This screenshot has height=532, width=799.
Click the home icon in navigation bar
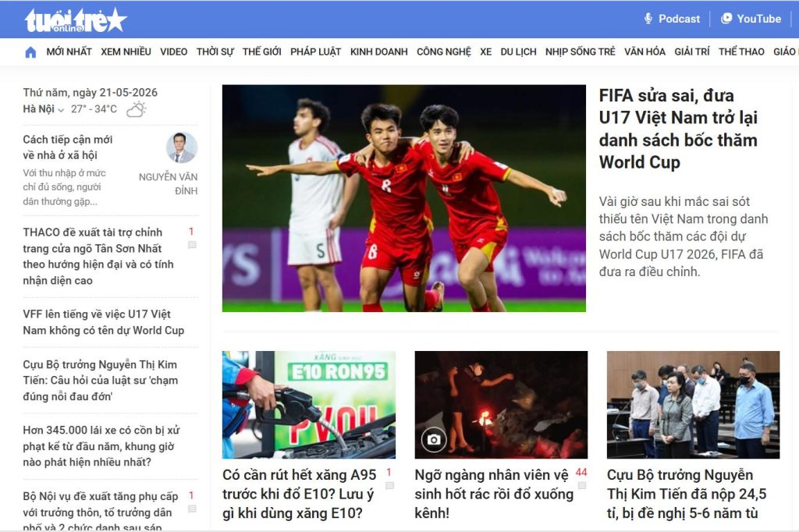point(30,52)
